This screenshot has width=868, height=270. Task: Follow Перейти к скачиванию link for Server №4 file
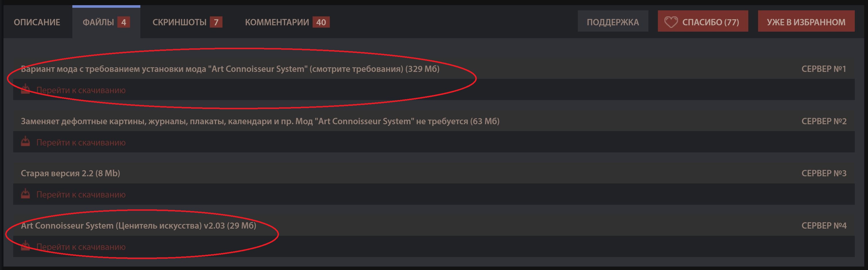pos(81,247)
